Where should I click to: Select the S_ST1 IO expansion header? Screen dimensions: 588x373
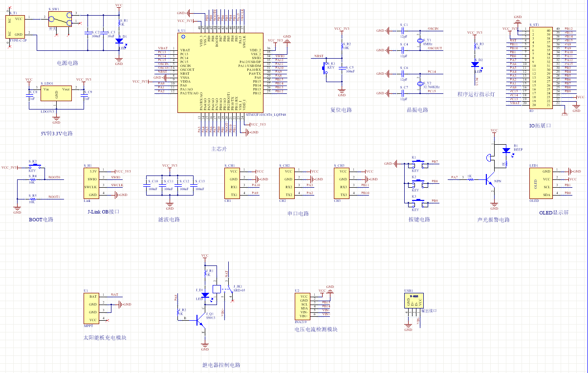(542, 68)
